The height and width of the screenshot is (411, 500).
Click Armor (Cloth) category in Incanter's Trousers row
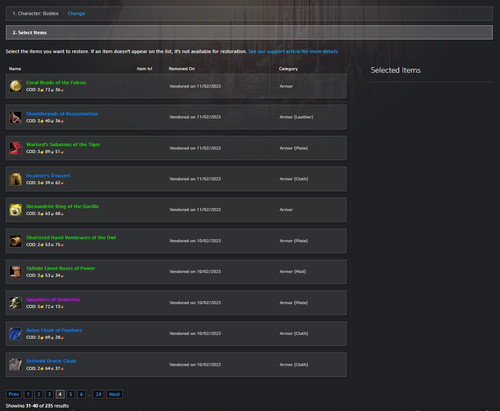[x=294, y=179]
